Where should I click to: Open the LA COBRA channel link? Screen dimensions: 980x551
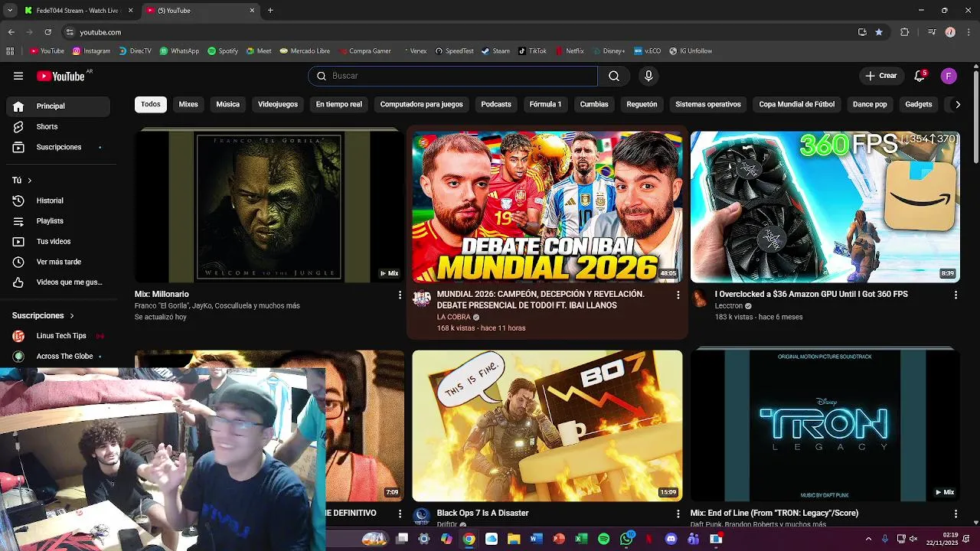454,317
